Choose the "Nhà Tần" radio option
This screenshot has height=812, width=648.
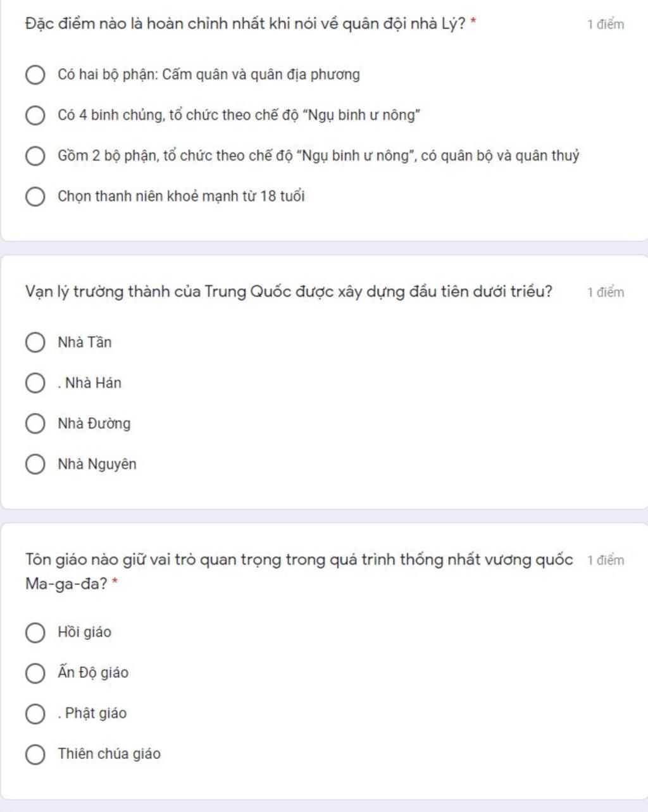coord(35,342)
